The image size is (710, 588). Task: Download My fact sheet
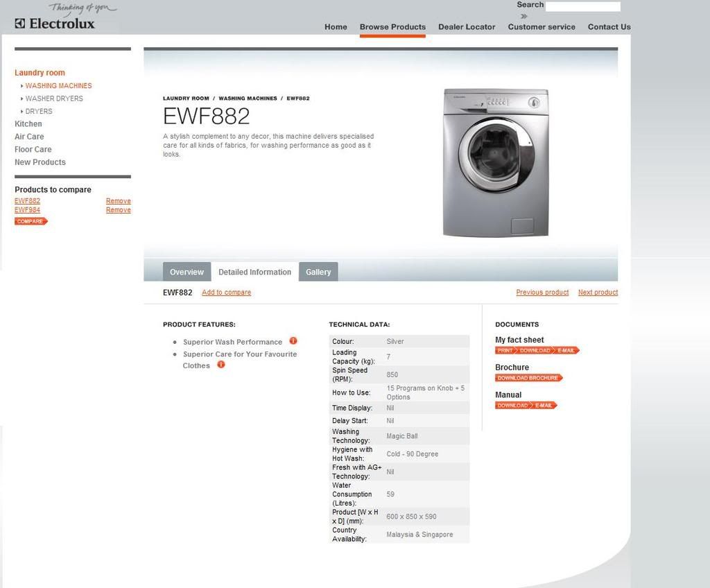point(535,350)
